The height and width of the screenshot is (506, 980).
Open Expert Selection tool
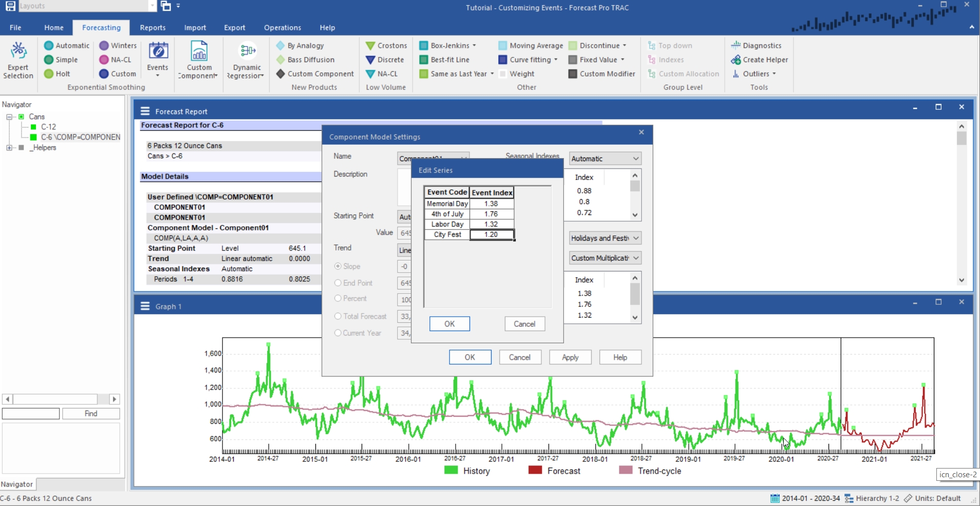(x=18, y=61)
